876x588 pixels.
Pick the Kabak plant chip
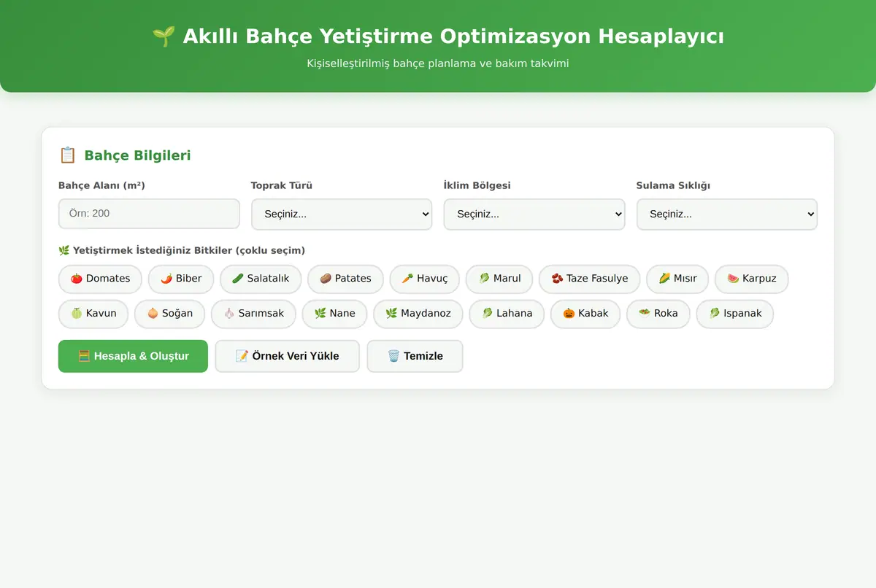tap(585, 314)
